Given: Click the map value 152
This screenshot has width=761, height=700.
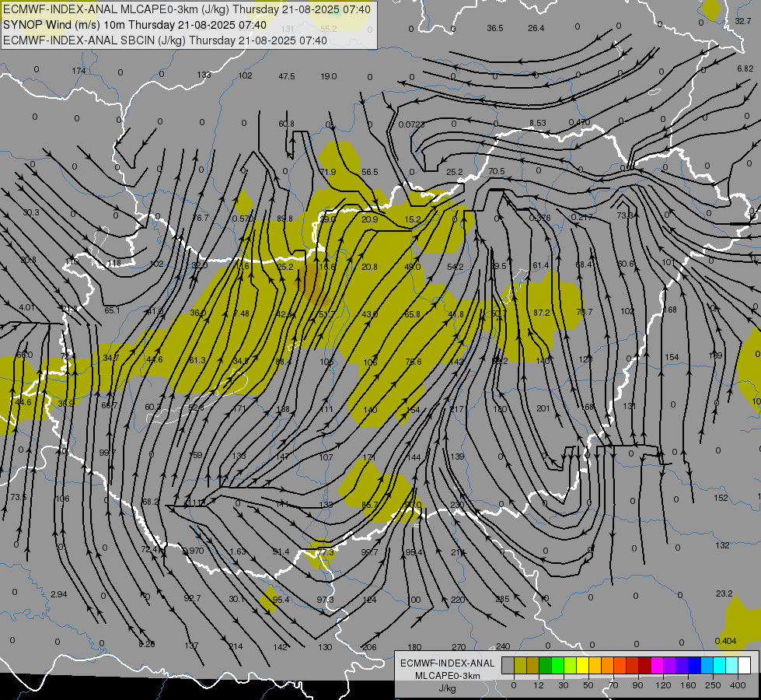Looking at the screenshot, I should point(721,498).
